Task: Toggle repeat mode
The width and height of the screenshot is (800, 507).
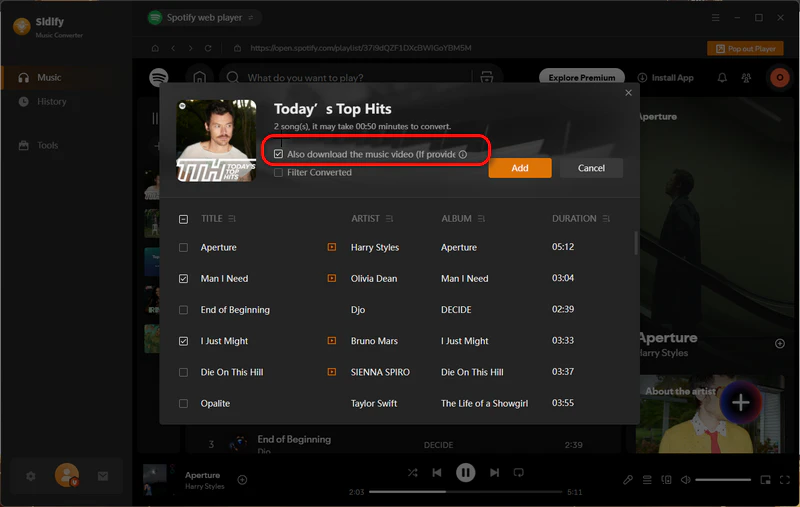Action: 518,472
